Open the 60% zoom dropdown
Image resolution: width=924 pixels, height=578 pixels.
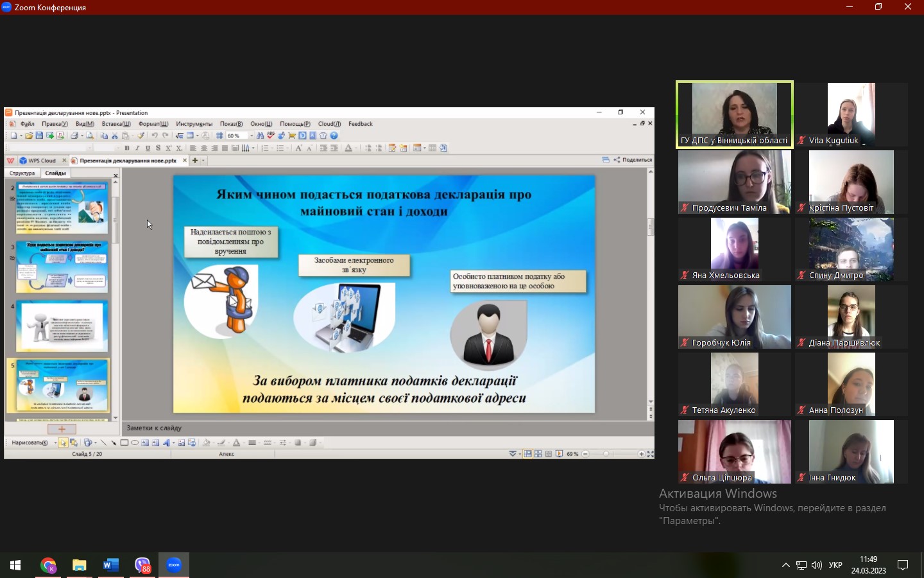coord(252,136)
